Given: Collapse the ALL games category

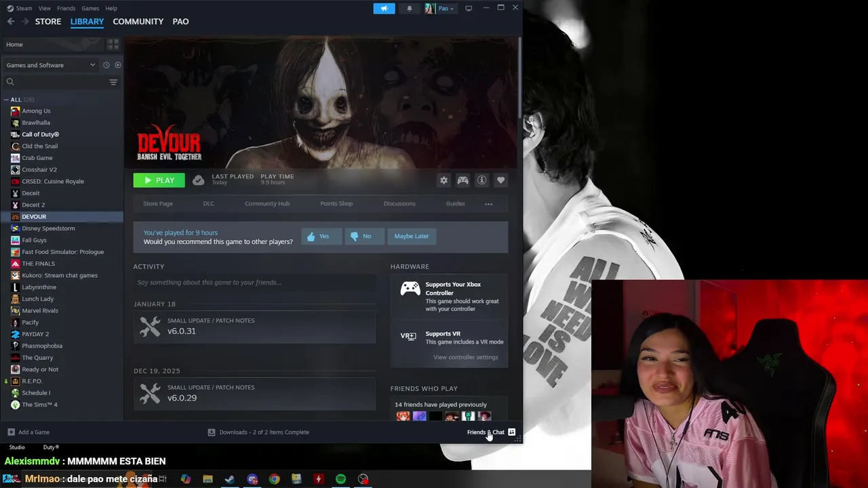Looking at the screenshot, I should 6,100.
